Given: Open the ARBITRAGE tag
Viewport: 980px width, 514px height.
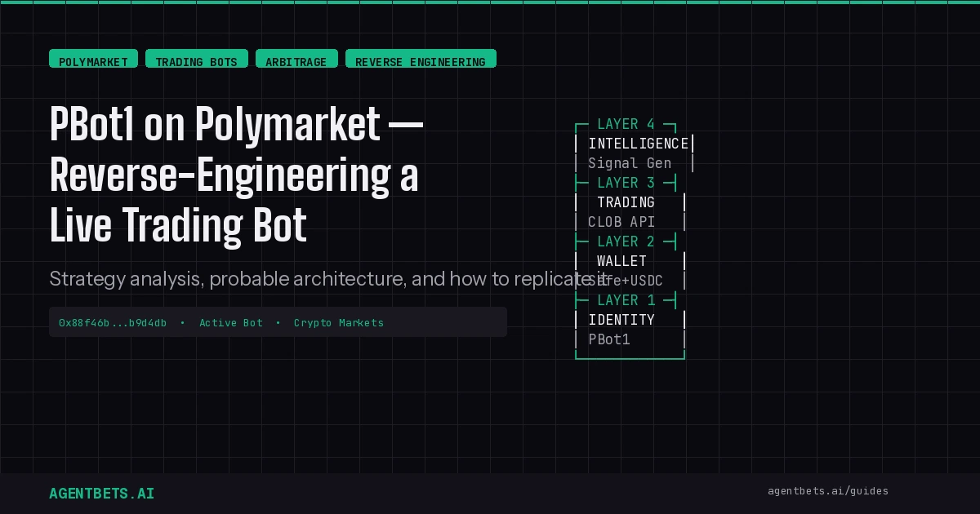Looking at the screenshot, I should [296, 59].
